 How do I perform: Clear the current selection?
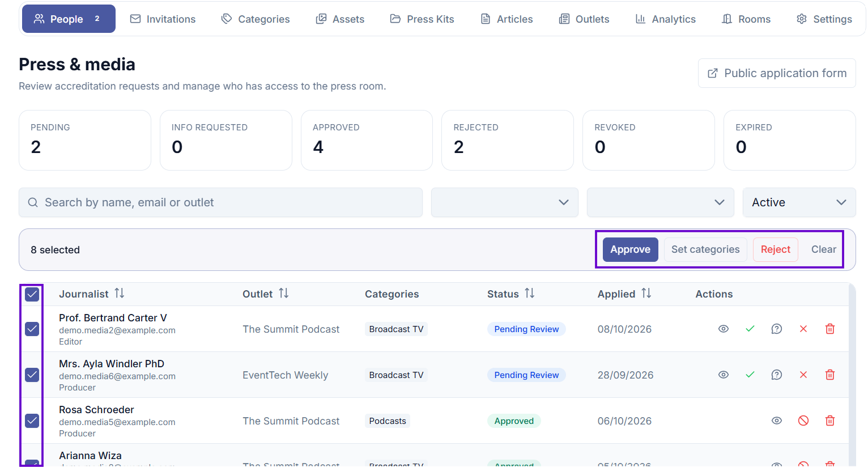[x=823, y=249]
